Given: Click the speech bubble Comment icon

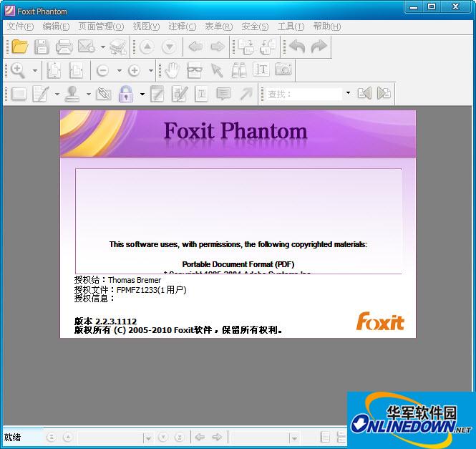Looking at the screenshot, I should (224, 94).
